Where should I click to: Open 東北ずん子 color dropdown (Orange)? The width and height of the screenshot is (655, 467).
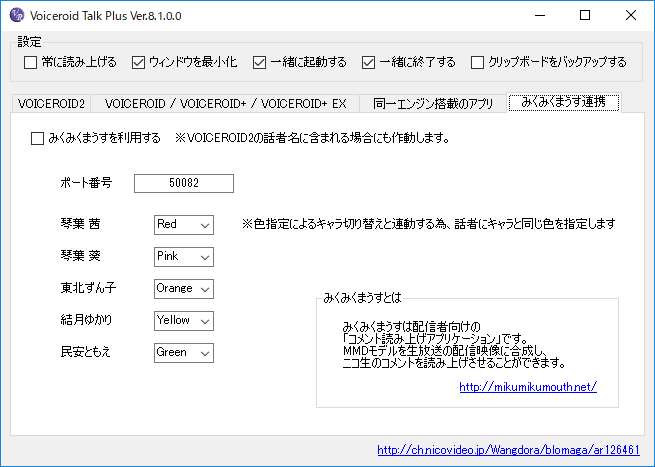pyautogui.click(x=184, y=289)
